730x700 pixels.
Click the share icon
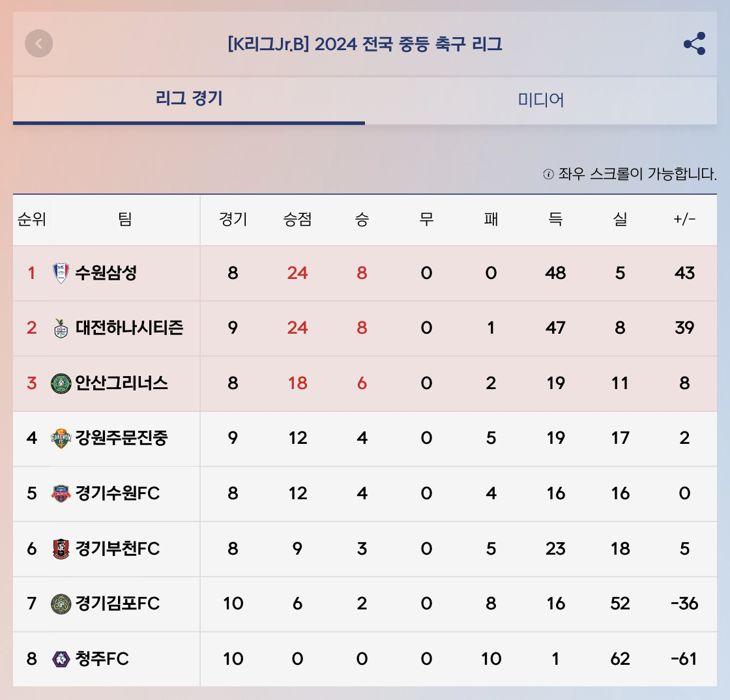coord(694,44)
